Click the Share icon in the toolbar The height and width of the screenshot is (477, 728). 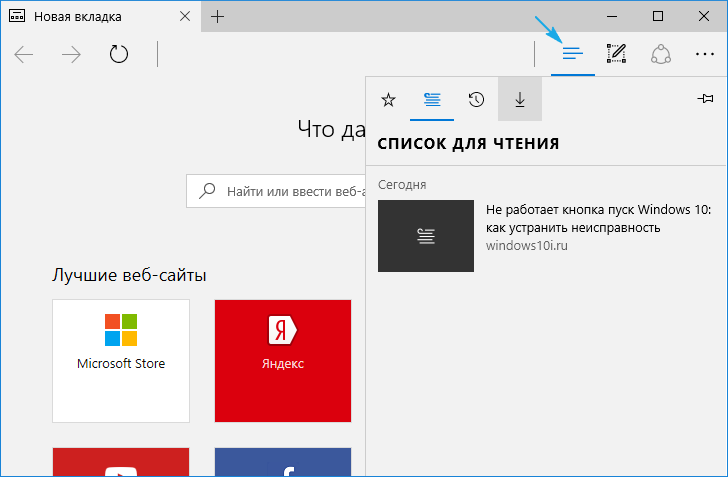(660, 53)
